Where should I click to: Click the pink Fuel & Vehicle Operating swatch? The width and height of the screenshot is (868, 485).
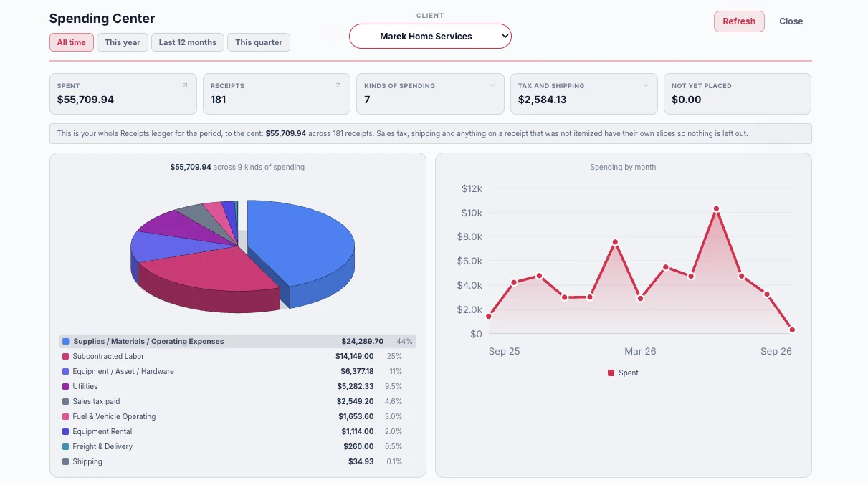pos(66,417)
